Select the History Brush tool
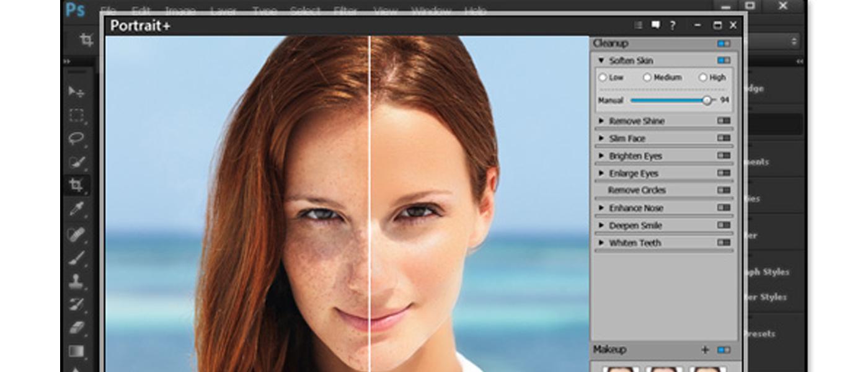 click(77, 304)
